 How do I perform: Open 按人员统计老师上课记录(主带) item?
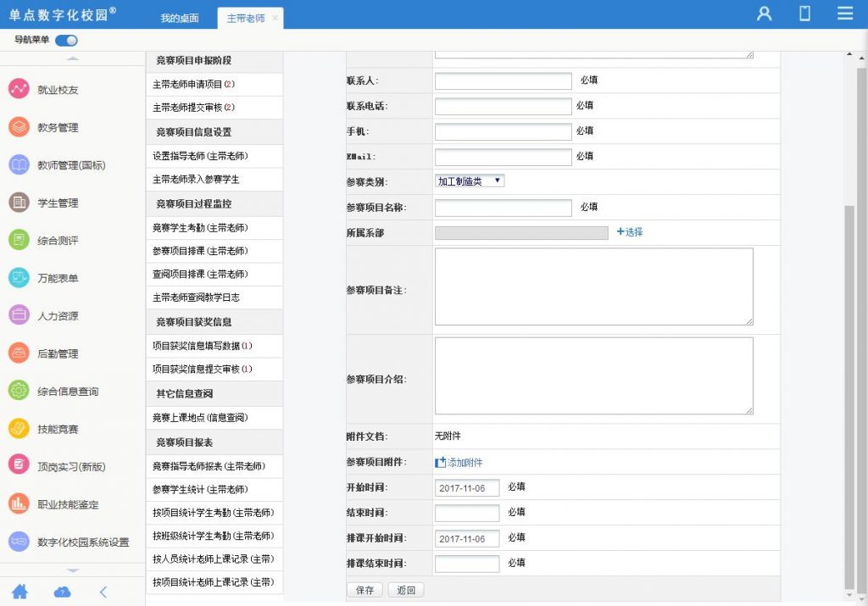(x=214, y=559)
